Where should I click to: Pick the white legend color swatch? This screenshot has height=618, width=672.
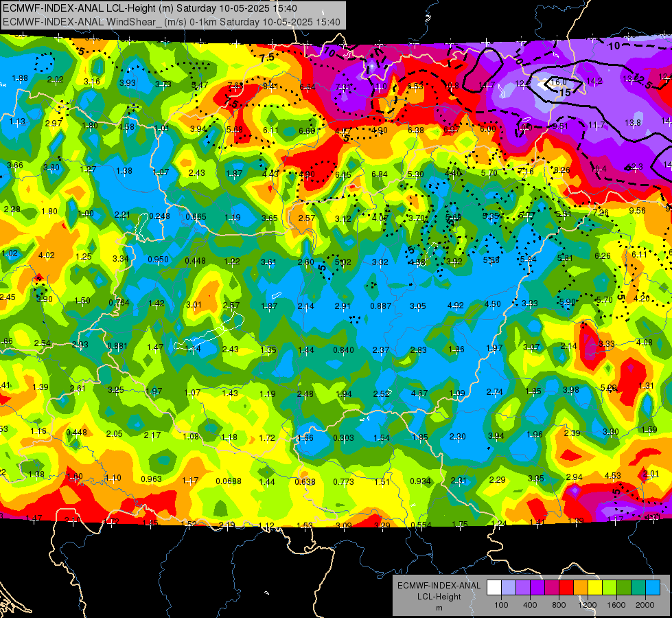pos(494,588)
